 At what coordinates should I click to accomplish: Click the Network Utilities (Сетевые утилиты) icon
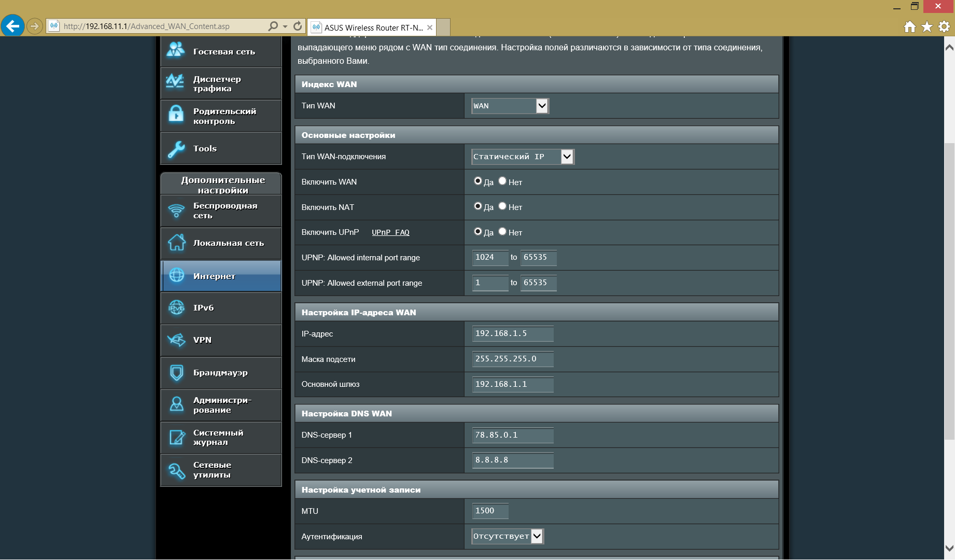click(x=176, y=470)
